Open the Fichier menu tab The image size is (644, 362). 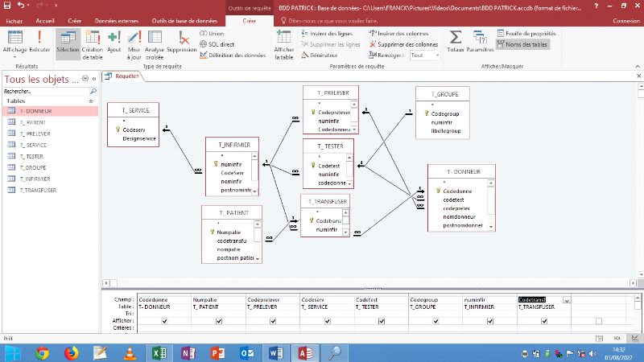point(14,20)
